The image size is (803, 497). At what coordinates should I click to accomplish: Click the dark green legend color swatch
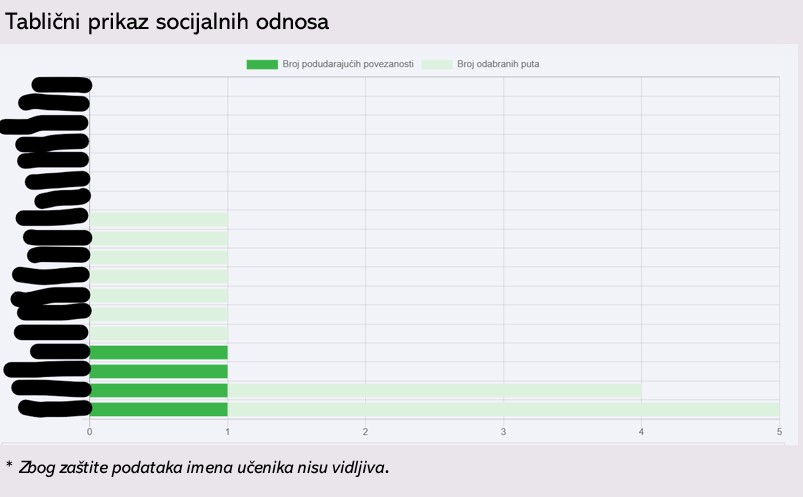click(x=262, y=64)
